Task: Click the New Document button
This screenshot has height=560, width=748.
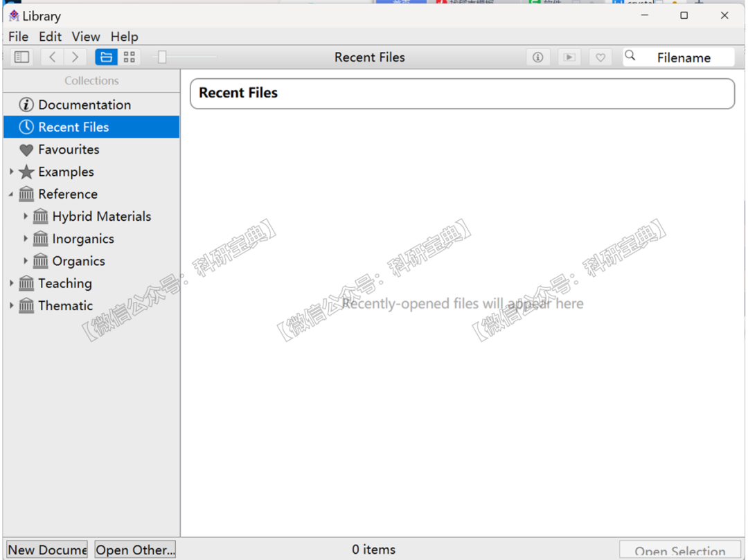Action: (47, 550)
